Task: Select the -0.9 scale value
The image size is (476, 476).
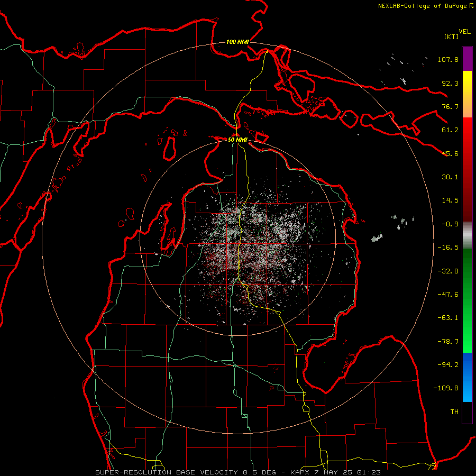Action: [450, 224]
